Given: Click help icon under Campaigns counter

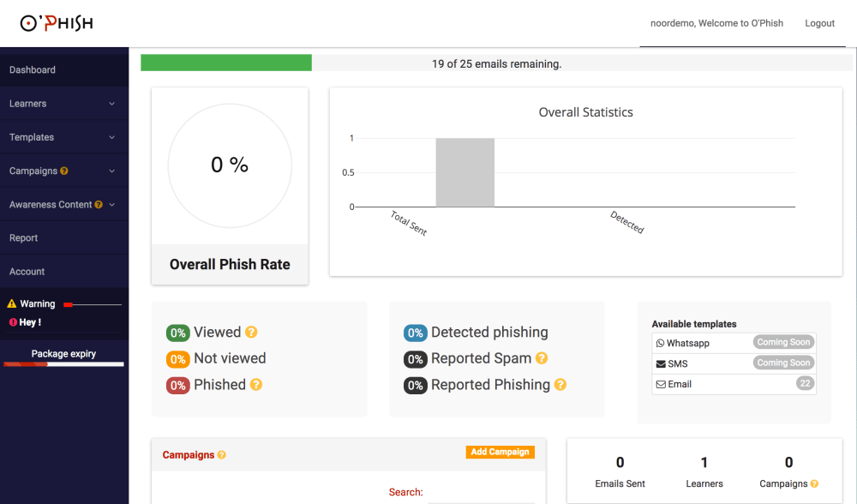Looking at the screenshot, I should tap(814, 484).
